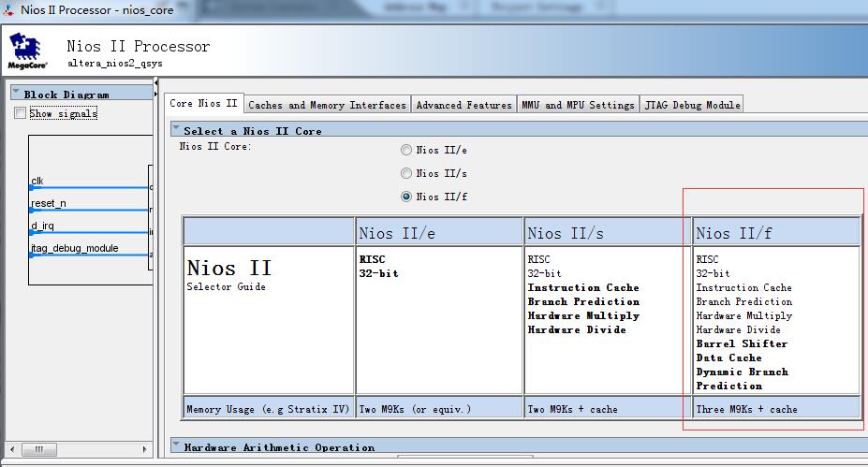The width and height of the screenshot is (868, 467).
Task: Click the d_irq signal in block diagram
Action: [x=43, y=226]
